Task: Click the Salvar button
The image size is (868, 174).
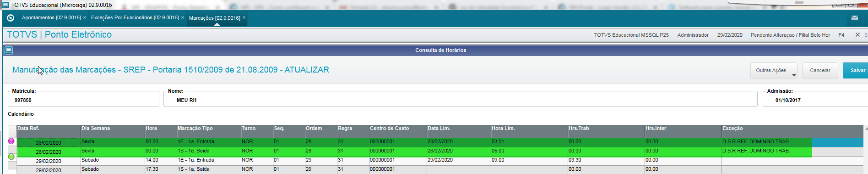Action: click(x=856, y=70)
